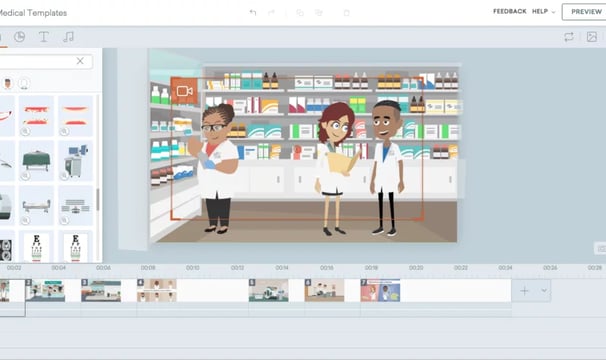
Task: Select the glasses face outline filter icon
Action: click(24, 83)
